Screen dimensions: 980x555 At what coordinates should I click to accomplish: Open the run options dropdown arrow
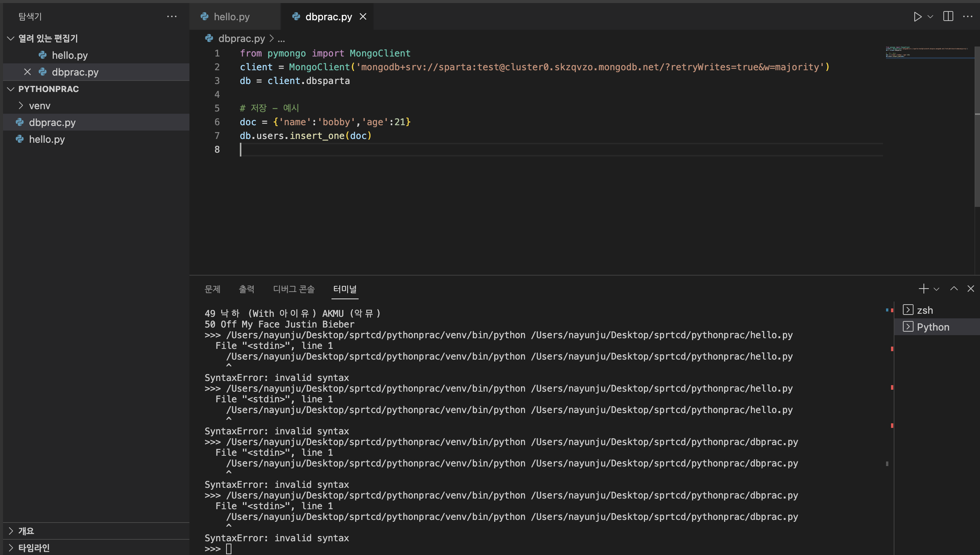(x=930, y=17)
